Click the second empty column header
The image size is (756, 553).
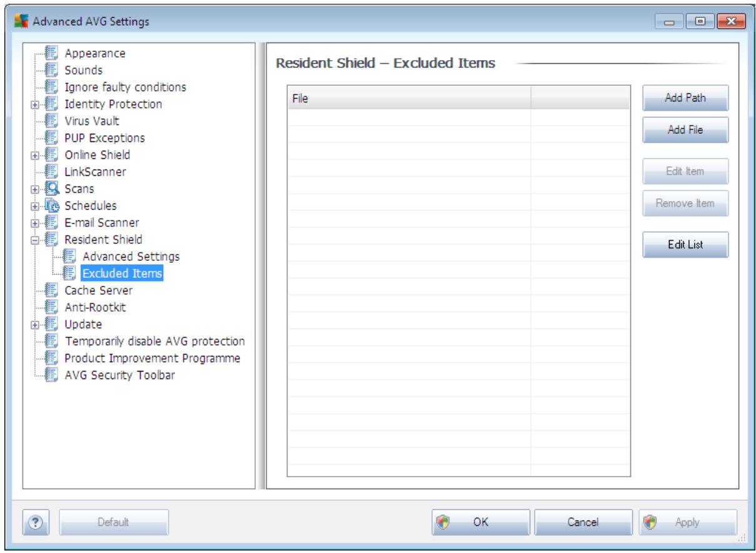(580, 98)
